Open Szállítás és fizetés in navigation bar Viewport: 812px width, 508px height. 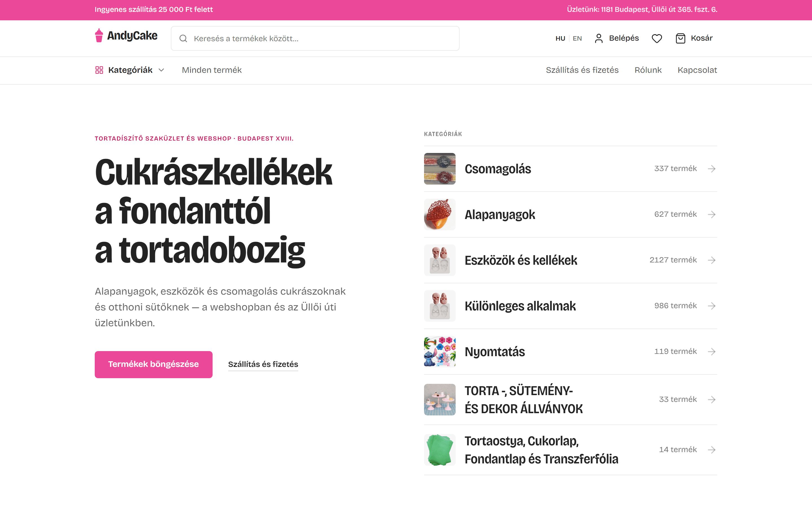click(x=582, y=70)
